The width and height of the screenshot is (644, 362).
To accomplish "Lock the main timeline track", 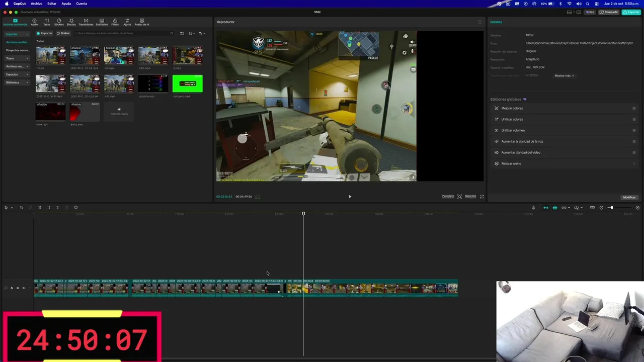I will coord(12,288).
